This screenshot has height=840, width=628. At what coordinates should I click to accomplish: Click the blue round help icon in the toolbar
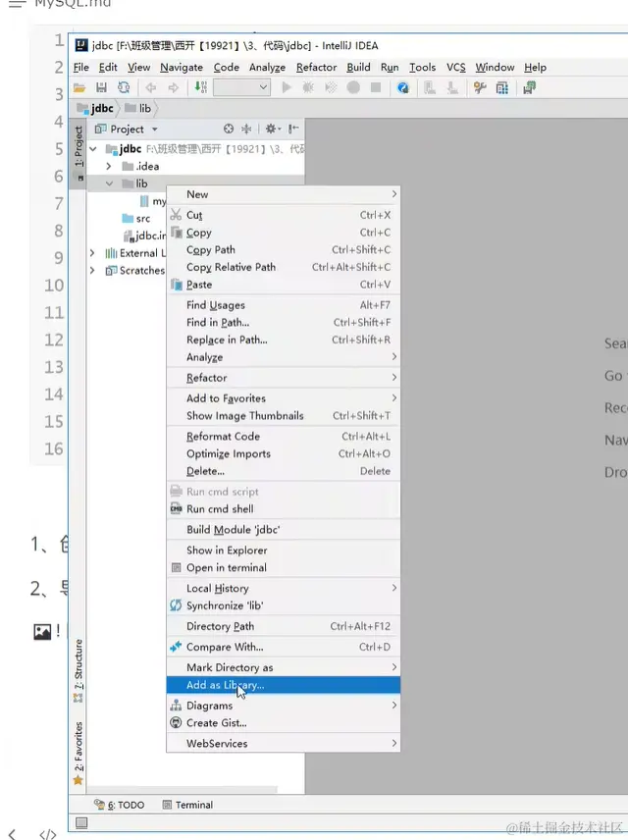click(x=403, y=88)
